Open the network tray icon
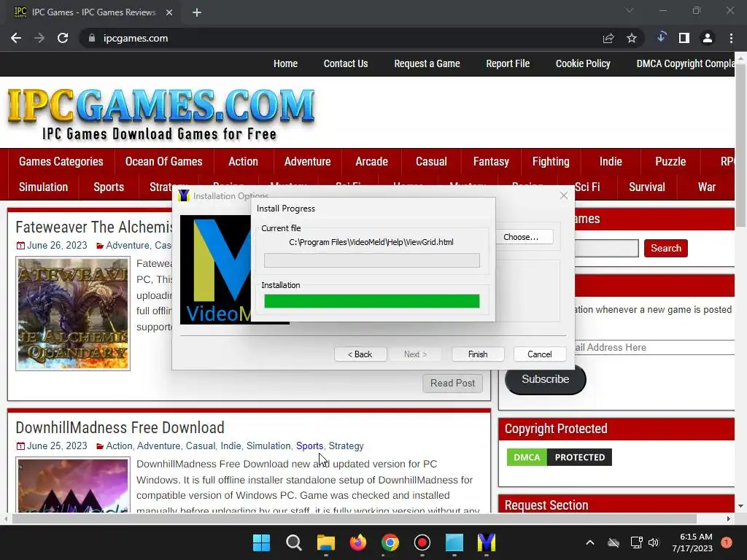The height and width of the screenshot is (560, 747). click(x=636, y=542)
